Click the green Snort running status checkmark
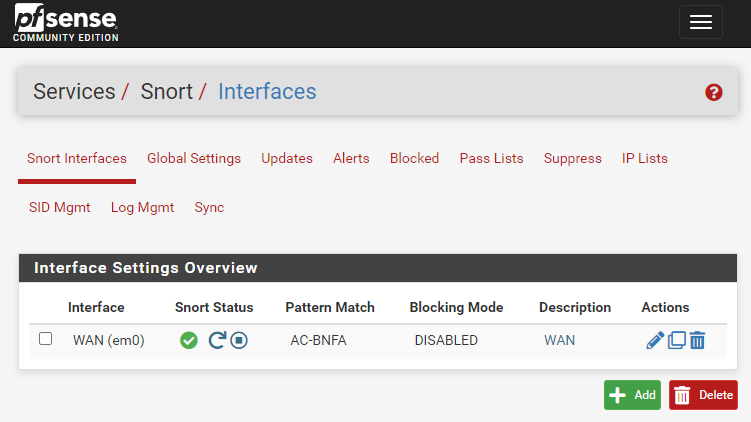Image resolution: width=751 pixels, height=422 pixels. pos(188,340)
